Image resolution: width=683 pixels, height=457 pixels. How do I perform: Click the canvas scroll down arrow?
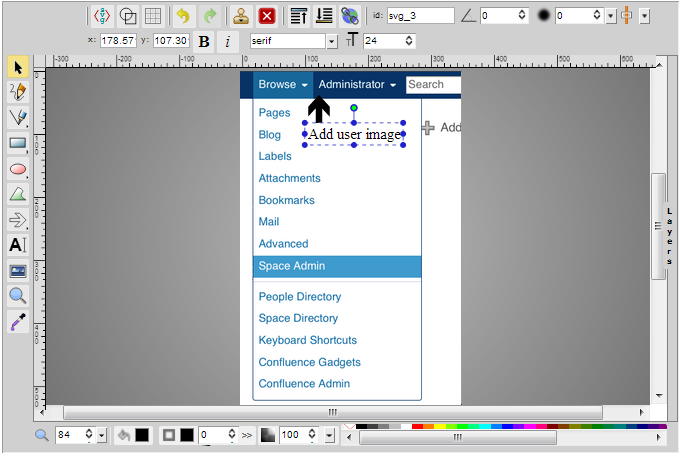click(x=659, y=396)
